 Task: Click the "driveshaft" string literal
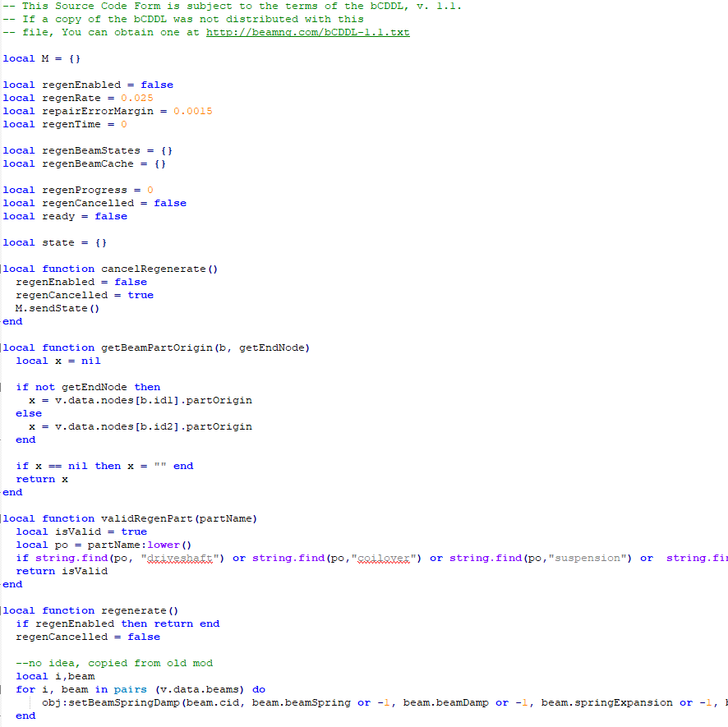point(180,559)
